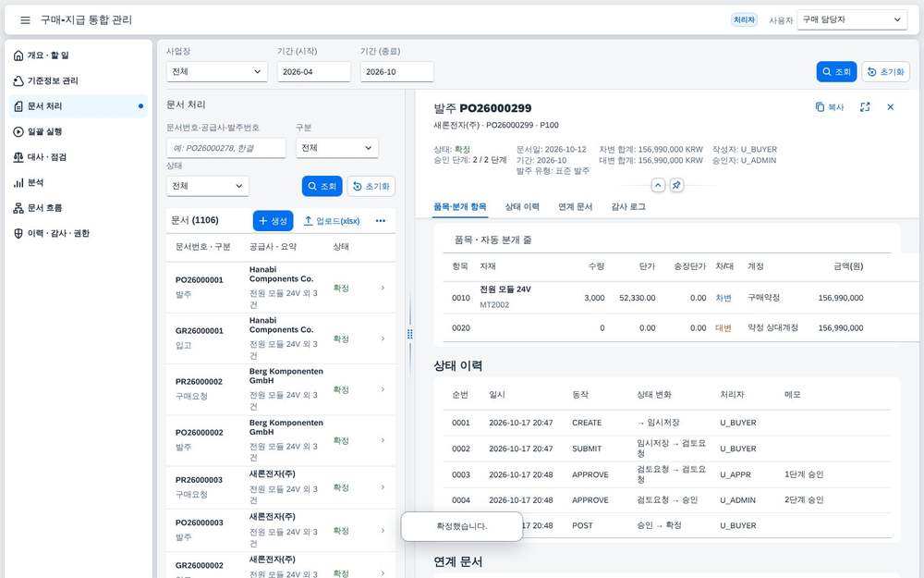Open 이력 · 감사 · 권한 sidebar entry
Image resolution: width=924 pixels, height=578 pixels.
pos(79,233)
